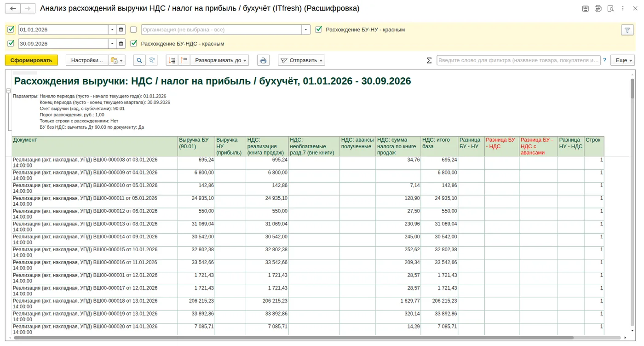Click the Разница БУ - НДС column header
Screen dimensions: 644x346
click(x=502, y=146)
